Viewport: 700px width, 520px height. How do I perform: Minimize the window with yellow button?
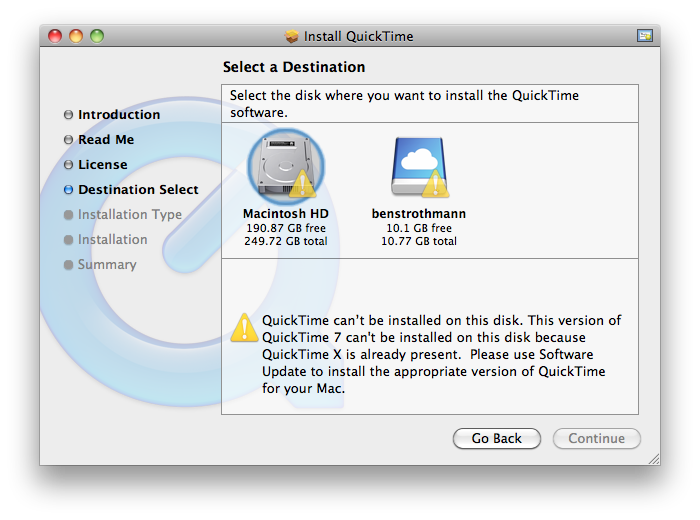(76, 36)
